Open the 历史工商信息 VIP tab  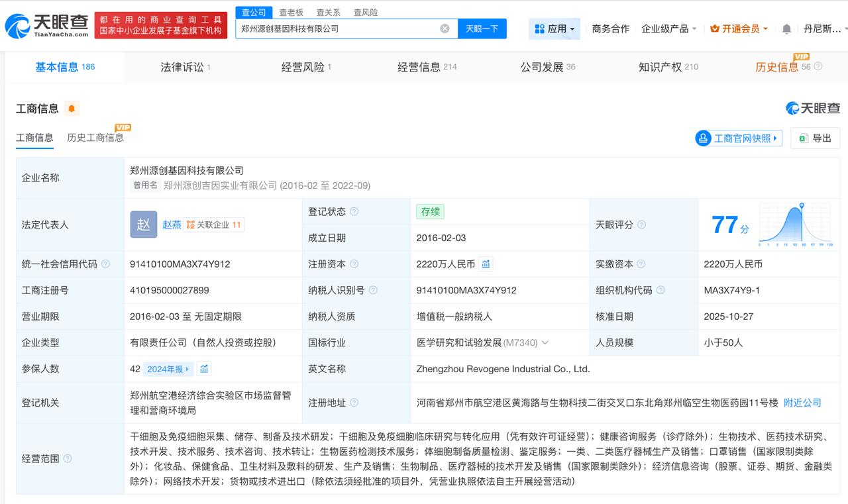[x=97, y=138]
